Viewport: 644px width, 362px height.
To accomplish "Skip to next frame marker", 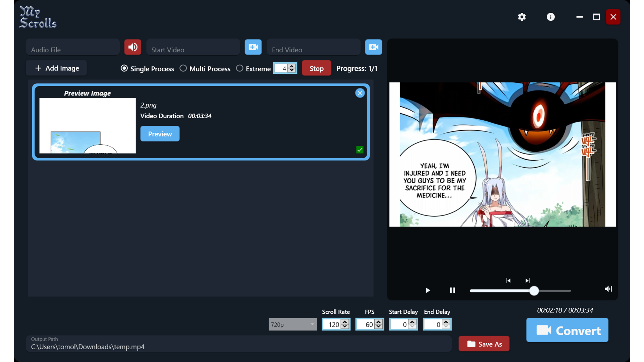I will (527, 281).
